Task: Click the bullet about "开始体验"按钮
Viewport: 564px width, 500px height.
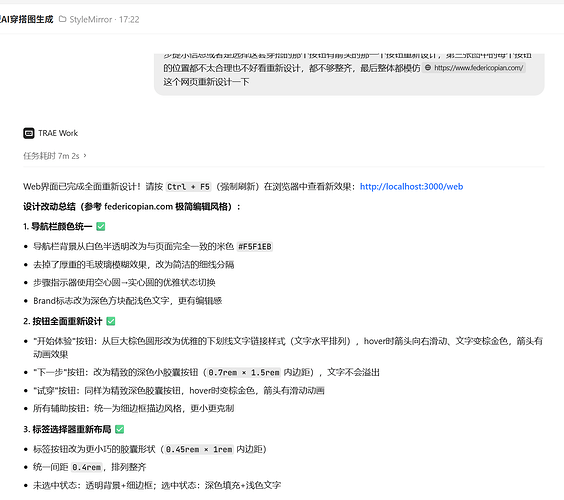Action: tap(288, 347)
